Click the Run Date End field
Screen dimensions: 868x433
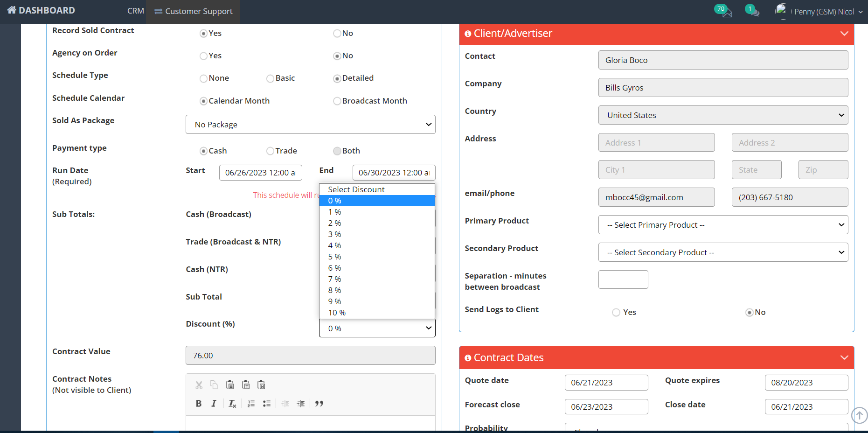click(x=394, y=173)
